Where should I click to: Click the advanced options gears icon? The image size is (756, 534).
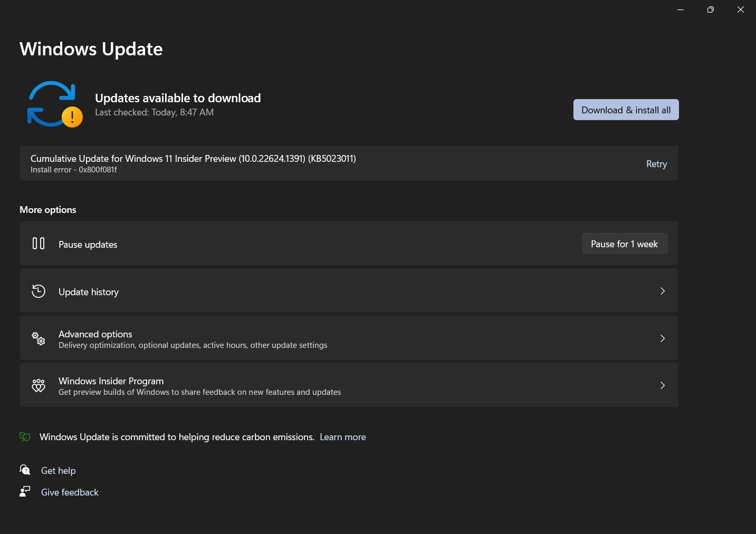pyautogui.click(x=39, y=338)
